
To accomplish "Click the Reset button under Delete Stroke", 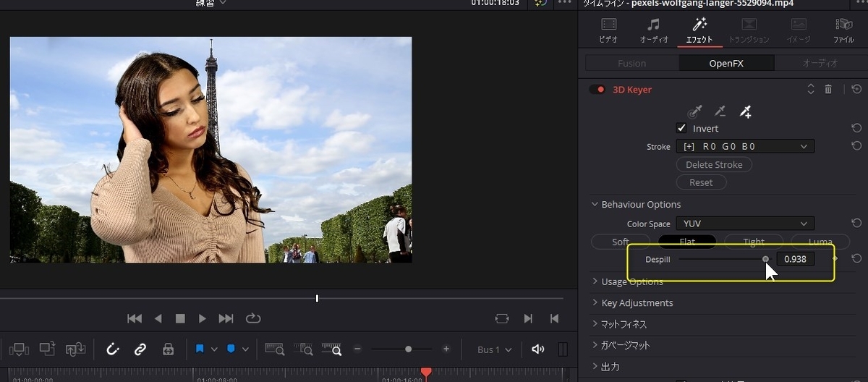I will pyautogui.click(x=701, y=182).
